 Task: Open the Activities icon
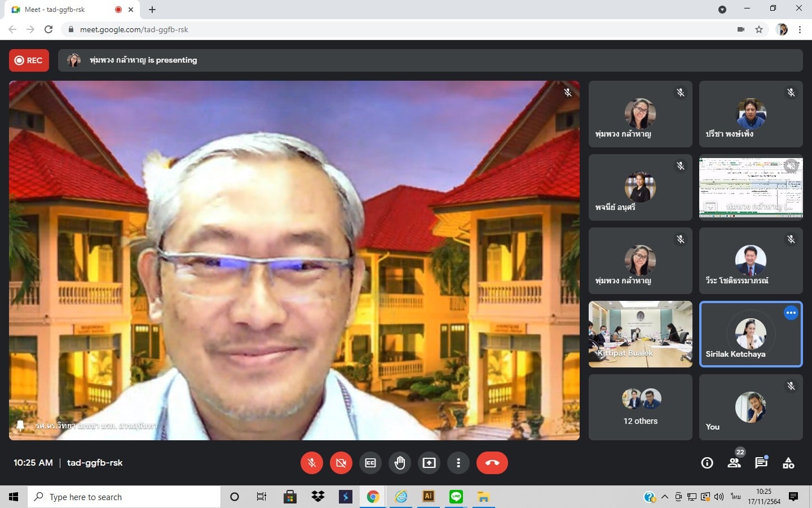click(788, 463)
